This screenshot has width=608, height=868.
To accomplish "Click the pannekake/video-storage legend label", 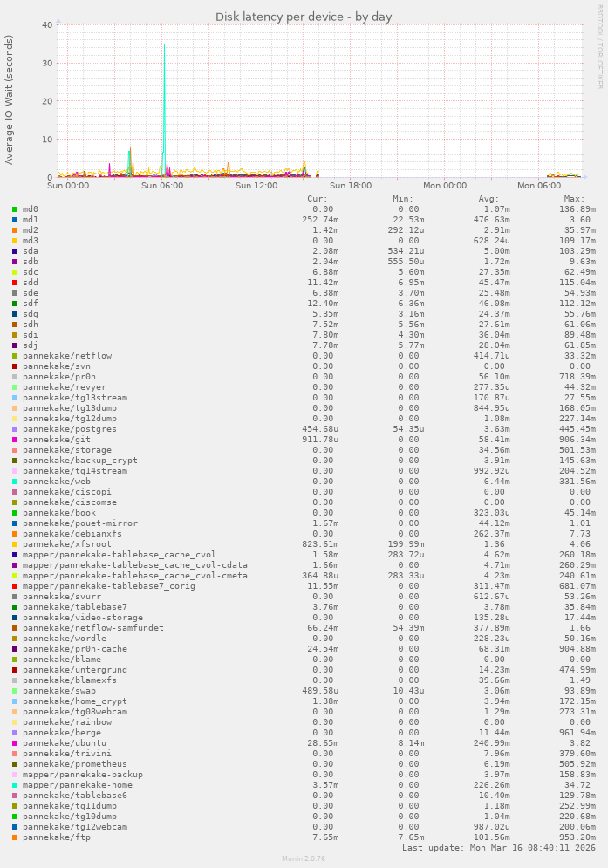I will point(83,618).
